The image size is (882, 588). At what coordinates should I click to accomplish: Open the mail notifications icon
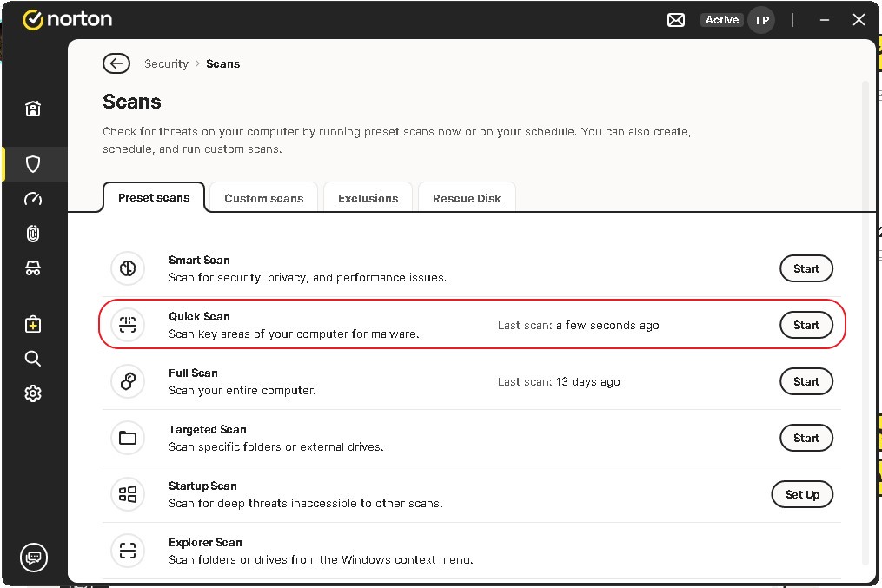[x=675, y=20]
